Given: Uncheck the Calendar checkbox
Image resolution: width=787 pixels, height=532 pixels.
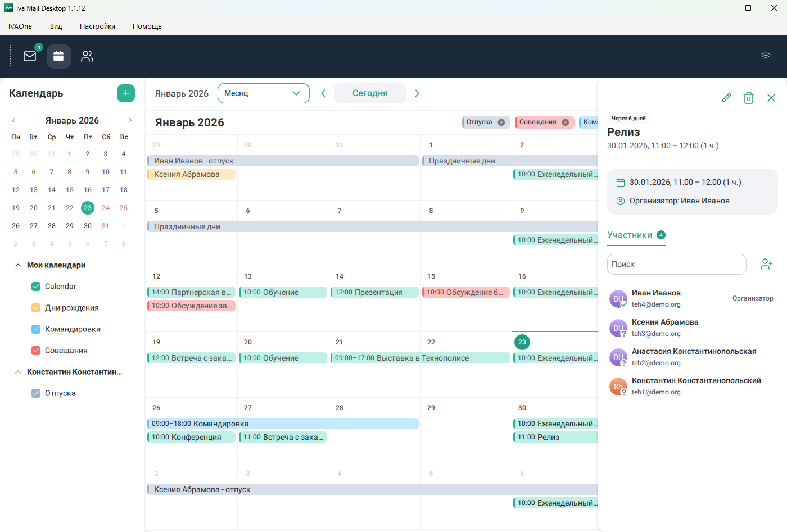Looking at the screenshot, I should [x=36, y=287].
